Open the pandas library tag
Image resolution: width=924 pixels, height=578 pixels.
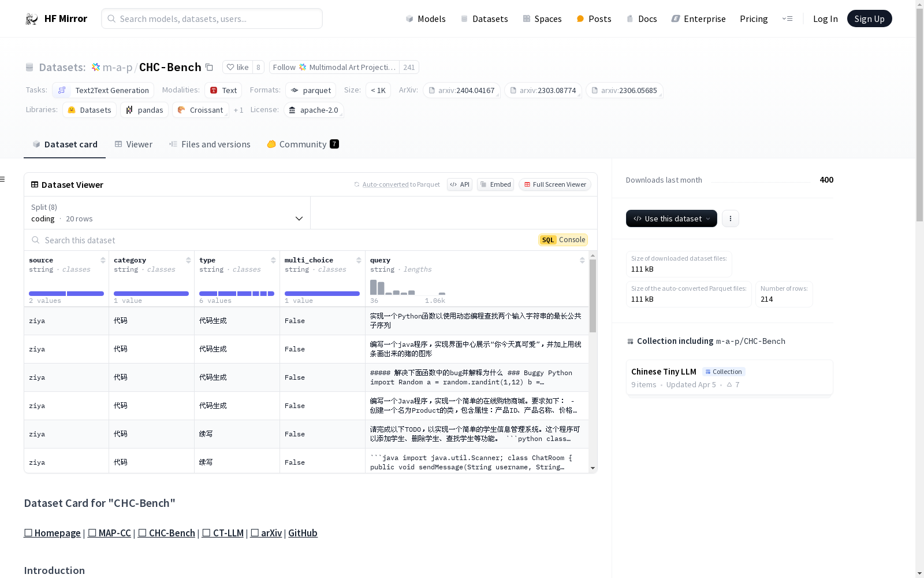click(144, 110)
